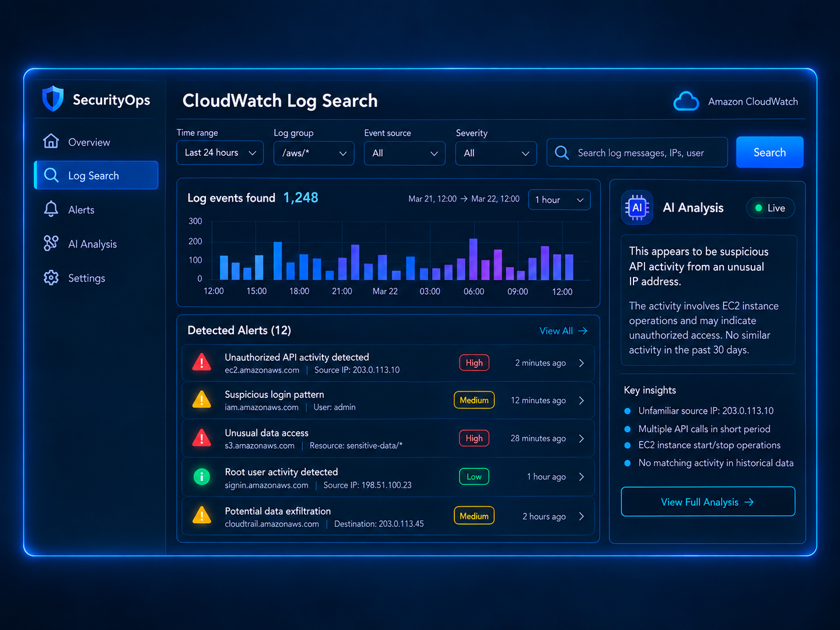Click tallest purple bar near 06:00 in chart
The height and width of the screenshot is (630, 840).
tap(473, 259)
